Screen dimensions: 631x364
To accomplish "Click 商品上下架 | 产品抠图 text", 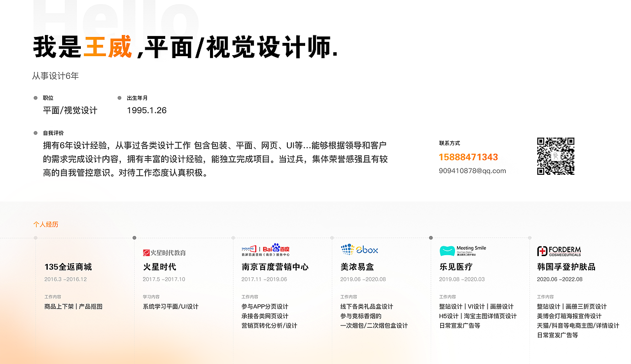I will coord(73,306).
